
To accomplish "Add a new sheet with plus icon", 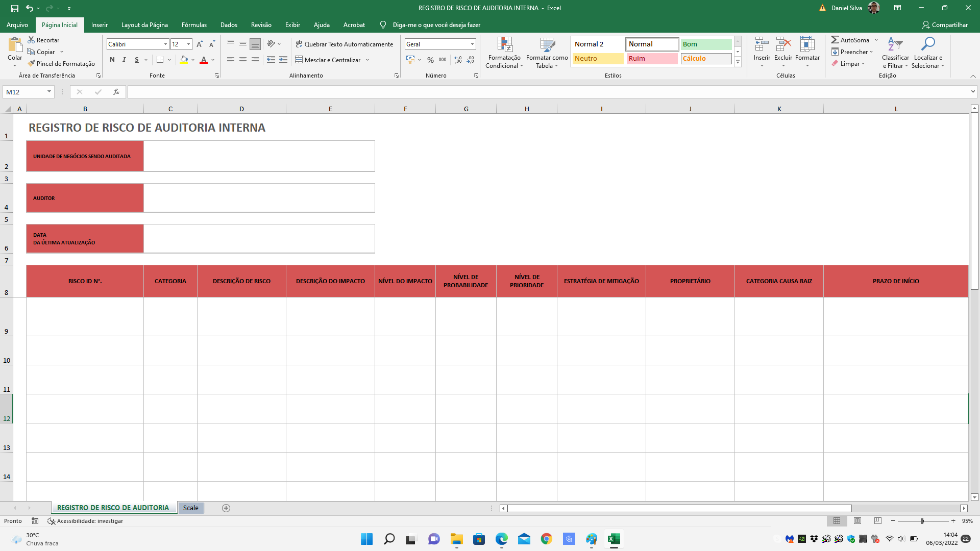I will point(226,508).
